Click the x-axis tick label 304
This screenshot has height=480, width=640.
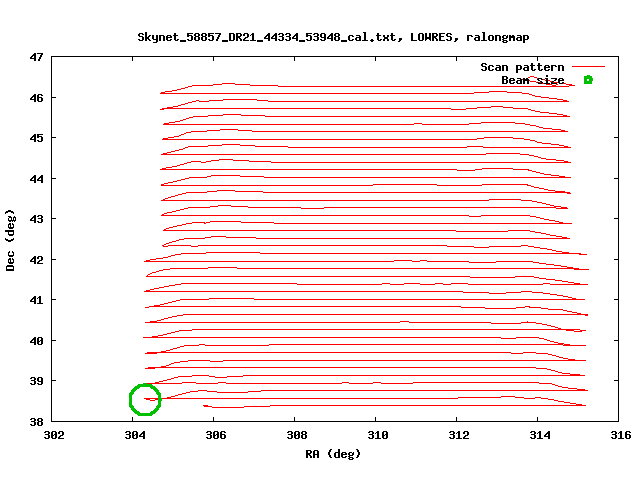coord(135,436)
